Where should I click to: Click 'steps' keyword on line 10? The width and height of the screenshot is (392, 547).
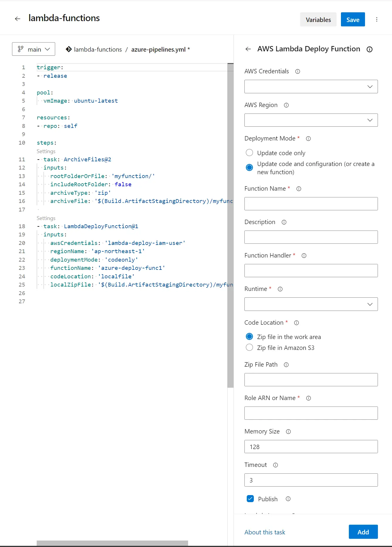[x=45, y=143]
